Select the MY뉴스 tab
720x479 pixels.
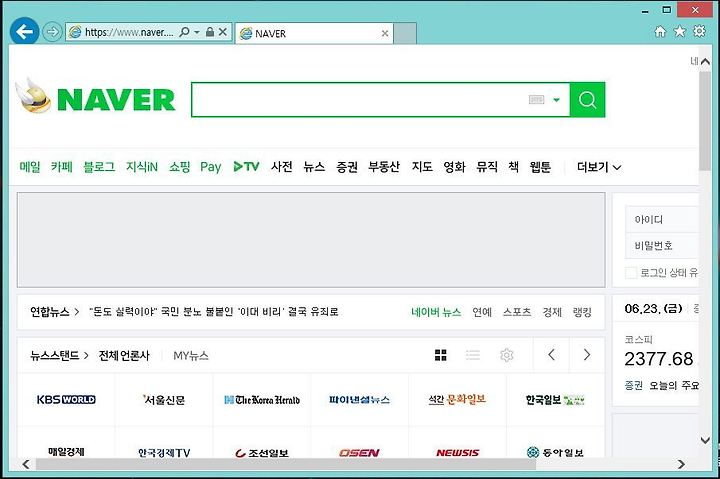(x=191, y=355)
